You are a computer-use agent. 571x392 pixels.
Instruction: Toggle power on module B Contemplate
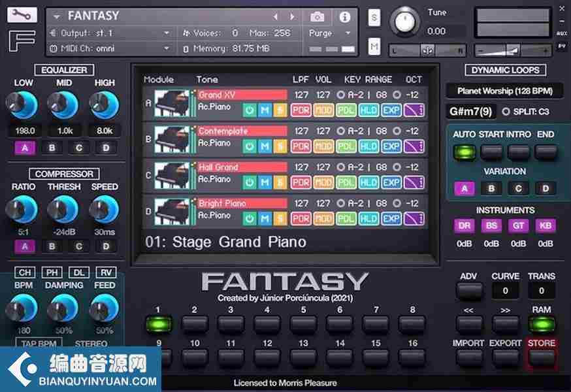pyautogui.click(x=250, y=146)
